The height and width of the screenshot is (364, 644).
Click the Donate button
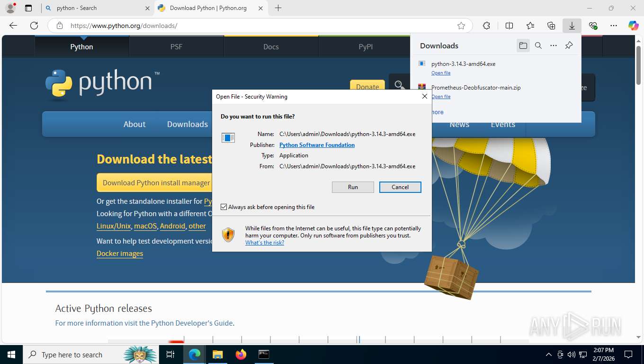367,87
